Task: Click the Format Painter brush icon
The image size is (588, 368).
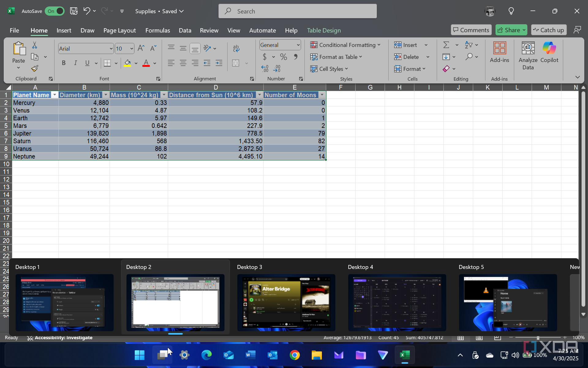Action: pyautogui.click(x=35, y=68)
